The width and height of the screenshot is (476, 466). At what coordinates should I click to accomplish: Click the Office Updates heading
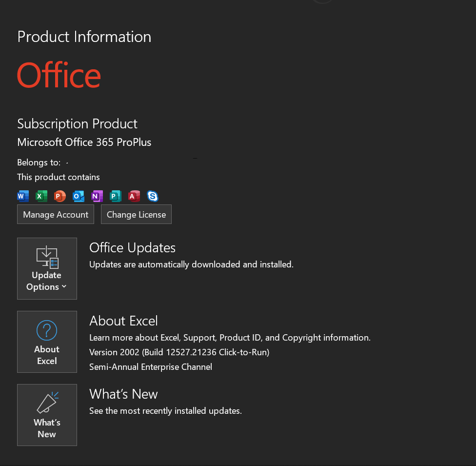pyautogui.click(x=132, y=247)
